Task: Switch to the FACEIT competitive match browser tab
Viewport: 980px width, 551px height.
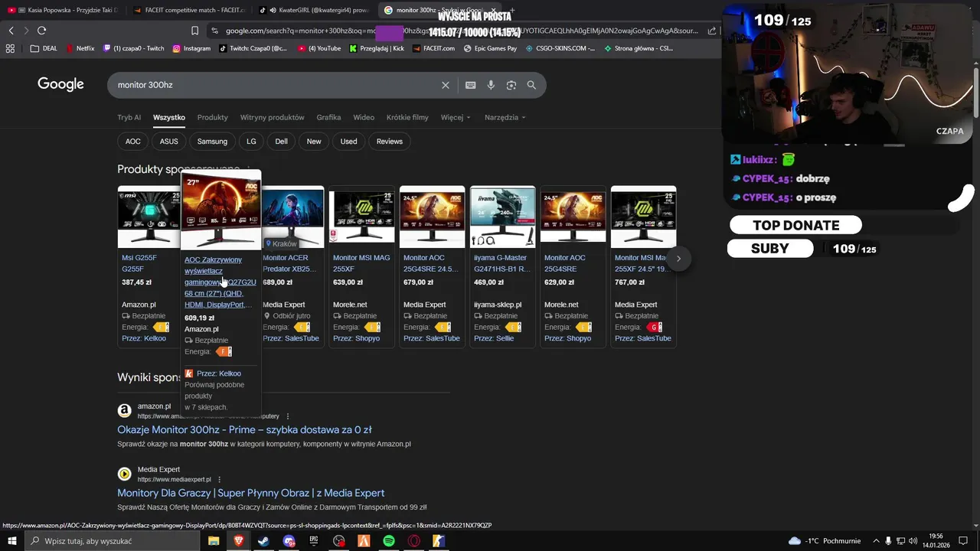Action: pyautogui.click(x=189, y=10)
